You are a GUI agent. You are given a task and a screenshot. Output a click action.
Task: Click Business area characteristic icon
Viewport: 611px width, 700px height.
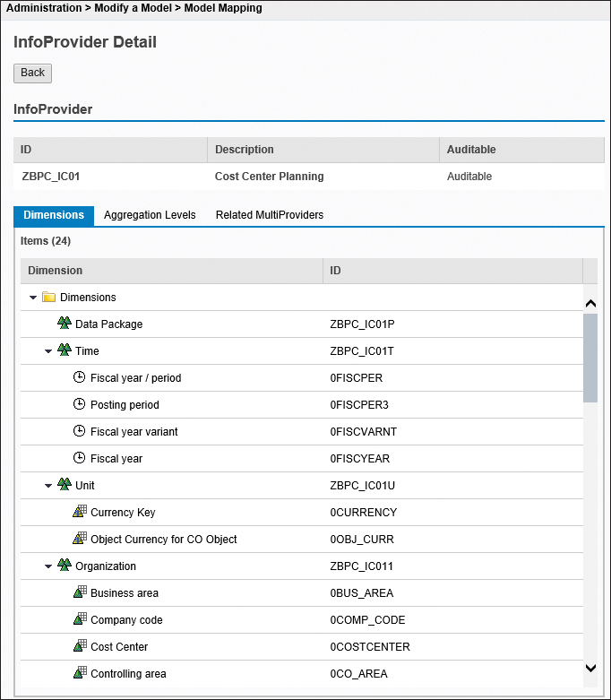[80, 592]
